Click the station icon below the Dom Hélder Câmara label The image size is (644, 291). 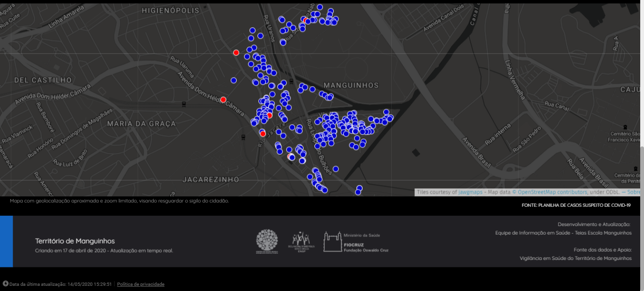click(243, 137)
